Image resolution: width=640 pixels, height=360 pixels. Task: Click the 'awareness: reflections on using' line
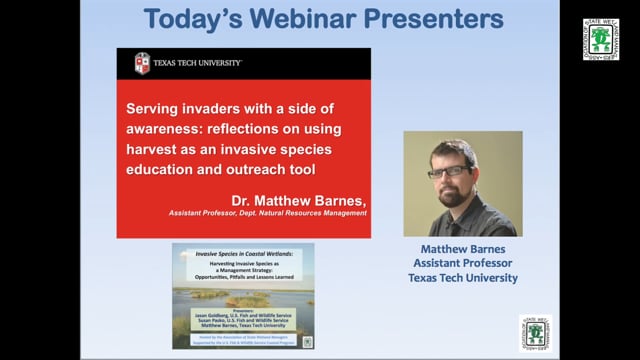click(x=233, y=129)
